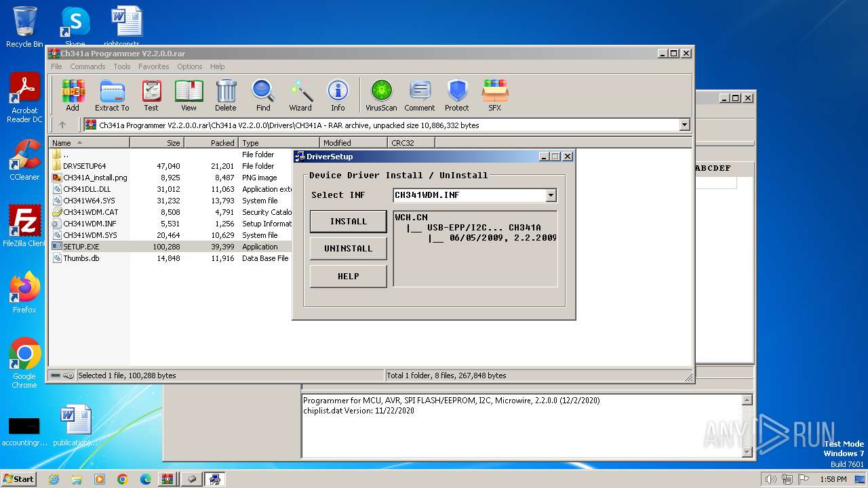Launch the Wizard toolbar tool
The image size is (868, 488).
[x=300, y=95]
